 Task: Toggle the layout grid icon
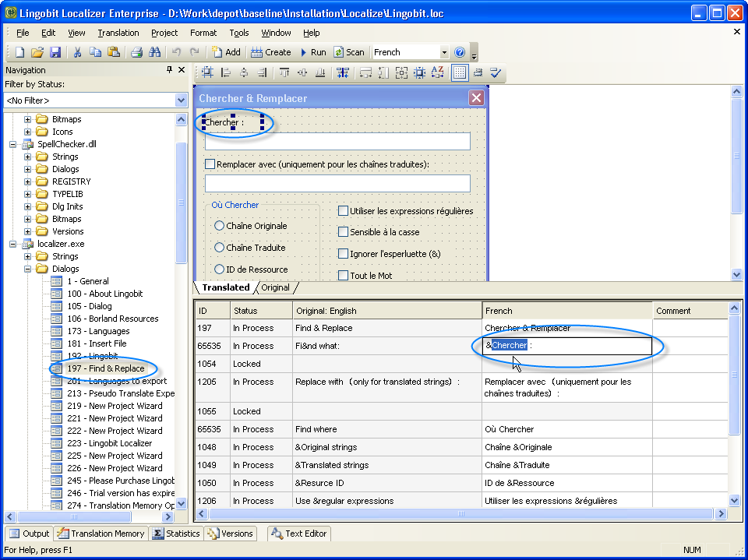click(460, 72)
